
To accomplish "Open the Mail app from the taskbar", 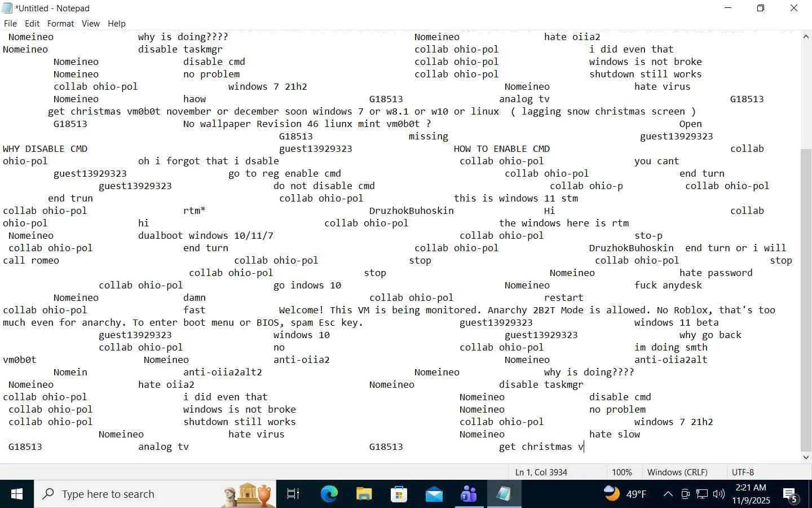I will pyautogui.click(x=434, y=494).
